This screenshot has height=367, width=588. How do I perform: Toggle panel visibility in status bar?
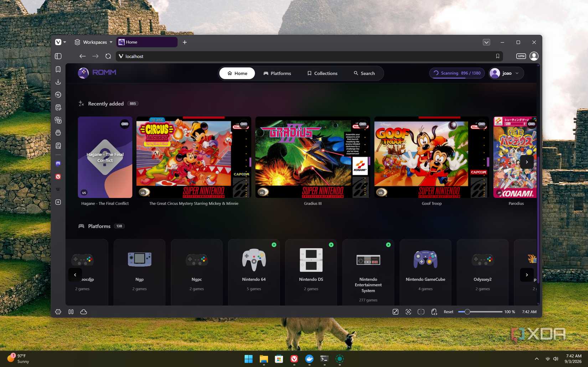tap(71, 312)
